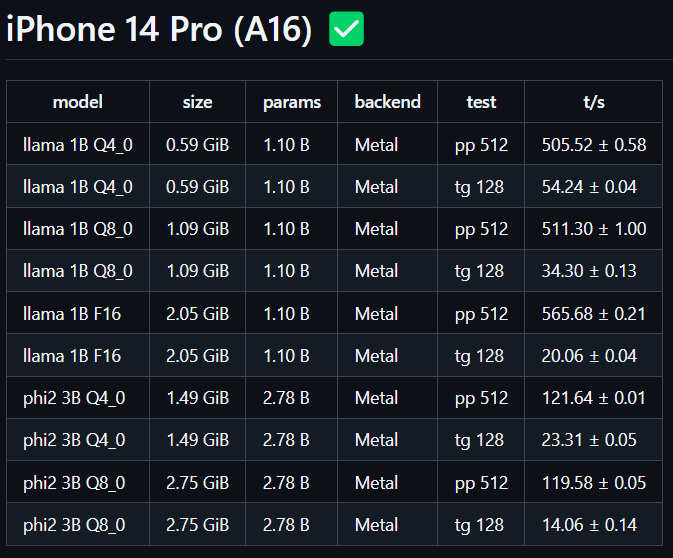
Task: Select the 119.58 ± 0.05 result cell
Action: pos(594,482)
